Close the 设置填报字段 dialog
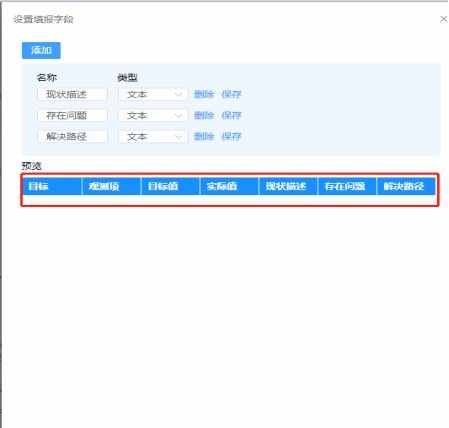The width and height of the screenshot is (449, 428). click(x=443, y=19)
